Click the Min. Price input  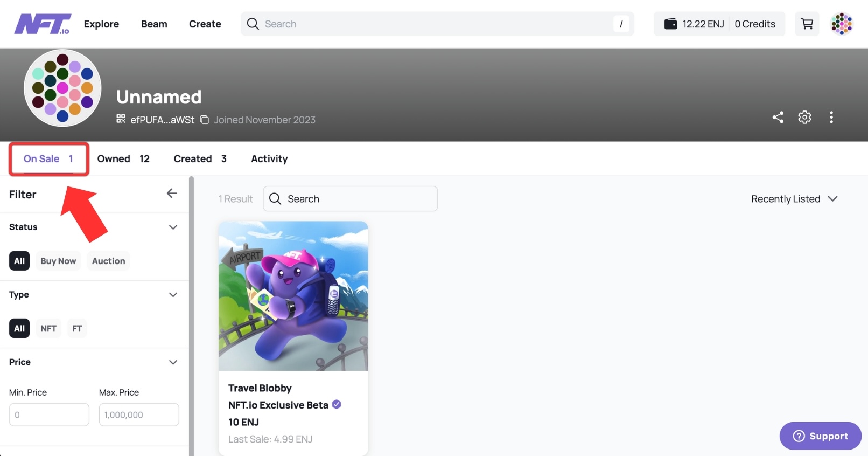(x=49, y=414)
